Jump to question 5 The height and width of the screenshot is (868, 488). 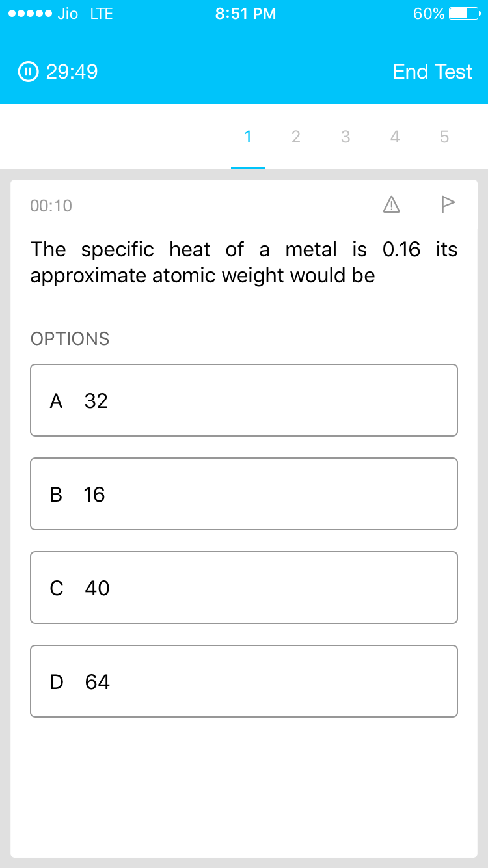point(444,137)
